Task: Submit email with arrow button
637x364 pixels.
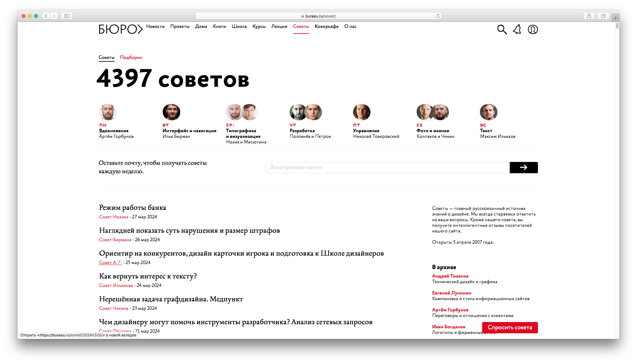Action: [524, 168]
